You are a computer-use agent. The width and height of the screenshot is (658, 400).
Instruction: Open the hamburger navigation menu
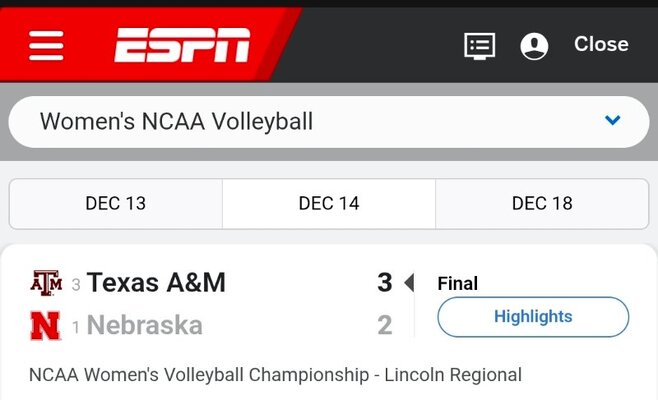point(47,45)
